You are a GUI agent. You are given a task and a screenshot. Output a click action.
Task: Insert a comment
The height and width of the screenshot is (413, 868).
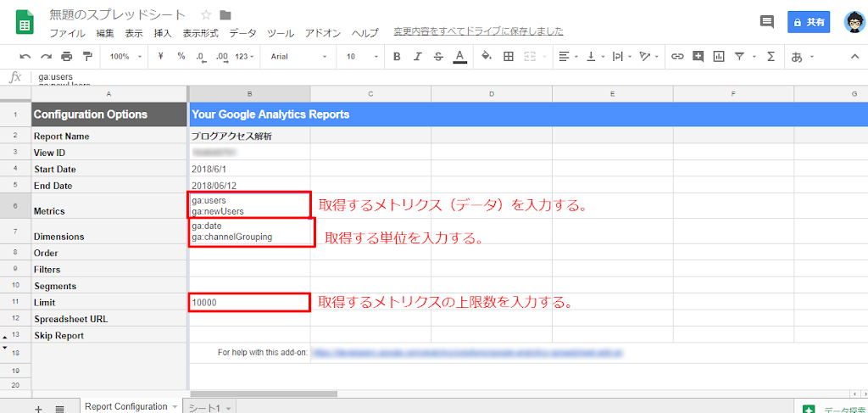tap(698, 57)
